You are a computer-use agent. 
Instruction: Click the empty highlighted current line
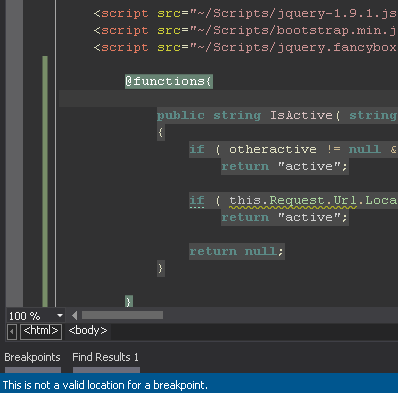point(228,98)
